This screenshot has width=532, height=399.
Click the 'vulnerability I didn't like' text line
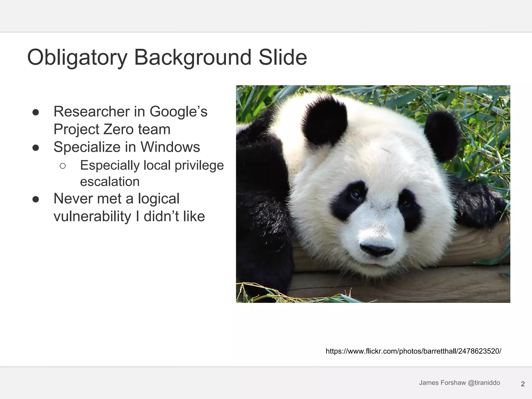[x=129, y=216]
